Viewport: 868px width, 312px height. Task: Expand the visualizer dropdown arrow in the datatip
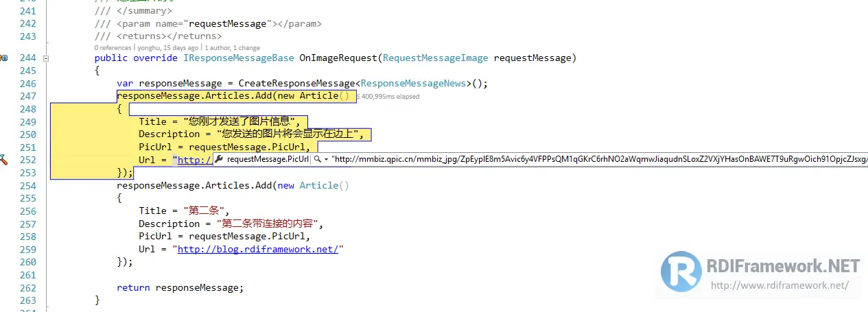click(x=325, y=159)
